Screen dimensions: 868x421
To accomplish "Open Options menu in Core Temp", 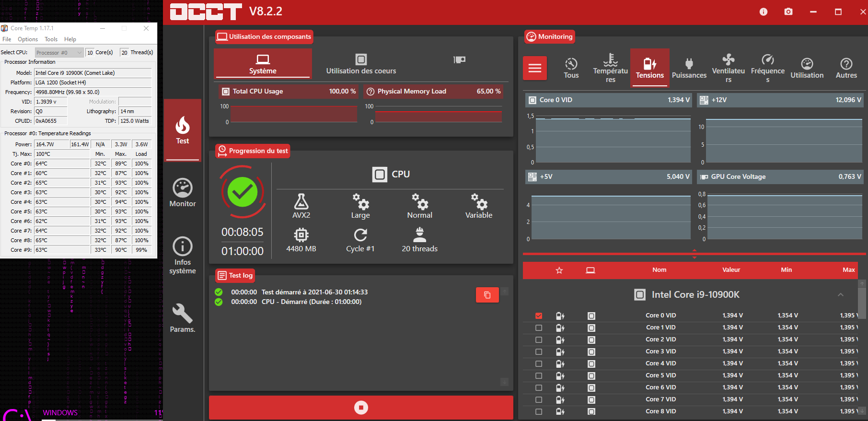I will coord(28,39).
